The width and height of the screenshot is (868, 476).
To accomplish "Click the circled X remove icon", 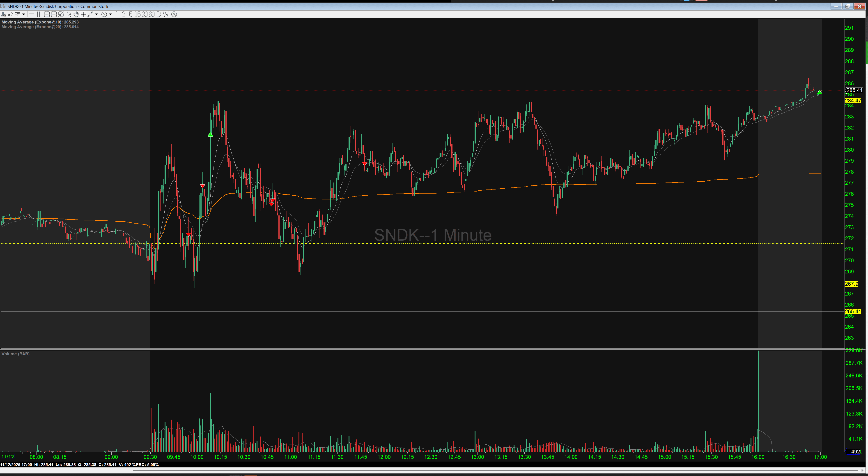I will (x=174, y=14).
